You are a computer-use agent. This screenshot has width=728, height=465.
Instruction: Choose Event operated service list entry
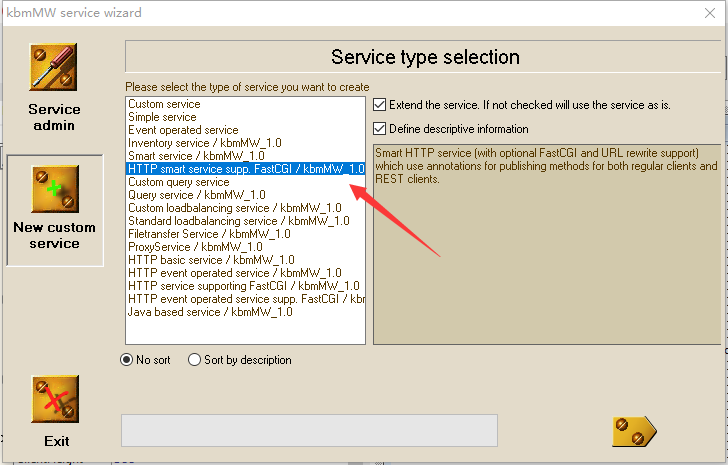(x=245, y=130)
